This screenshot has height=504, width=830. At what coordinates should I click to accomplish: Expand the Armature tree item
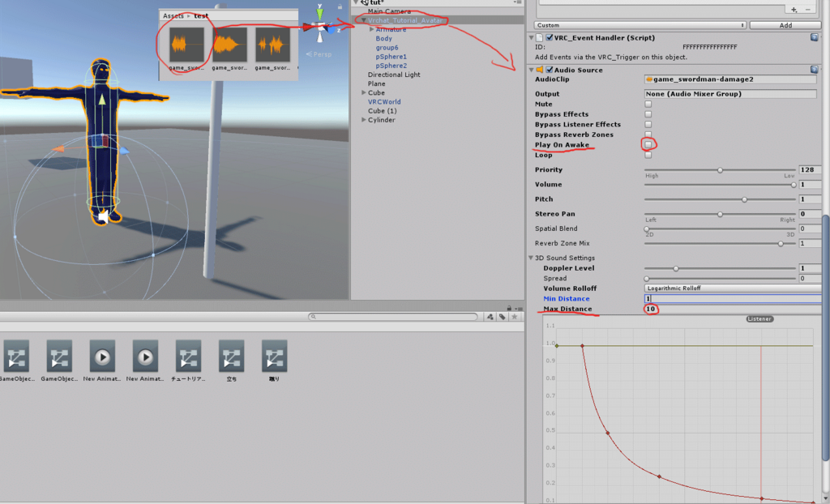coord(371,30)
